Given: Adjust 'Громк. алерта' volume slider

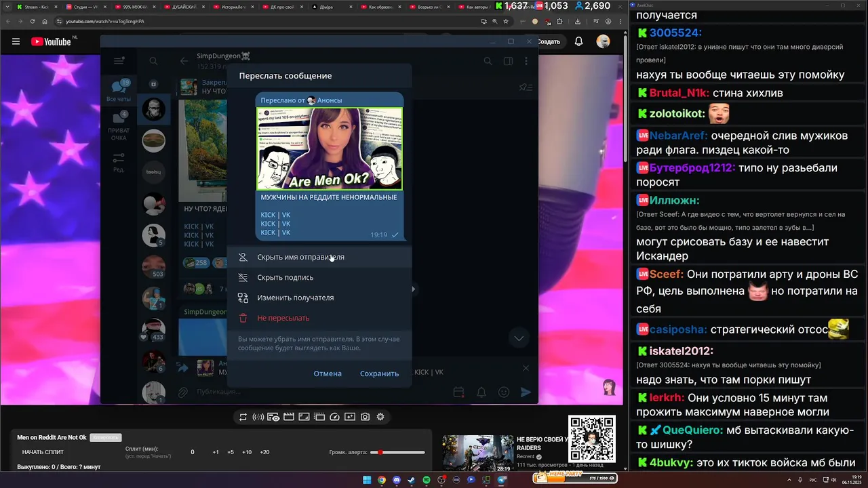Looking at the screenshot, I should (x=397, y=452).
